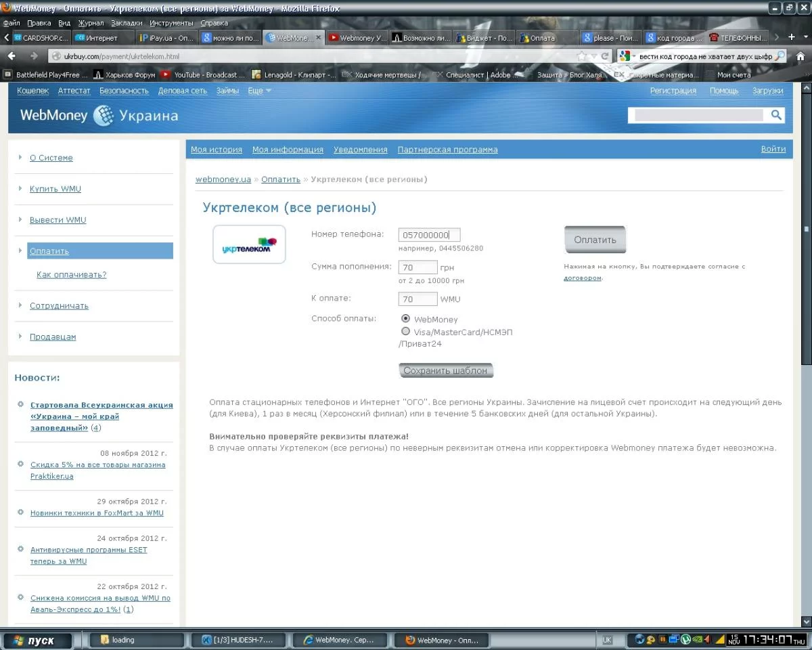Open the HUDESH-7 taskbar item
The image size is (812, 650).
pos(238,640)
